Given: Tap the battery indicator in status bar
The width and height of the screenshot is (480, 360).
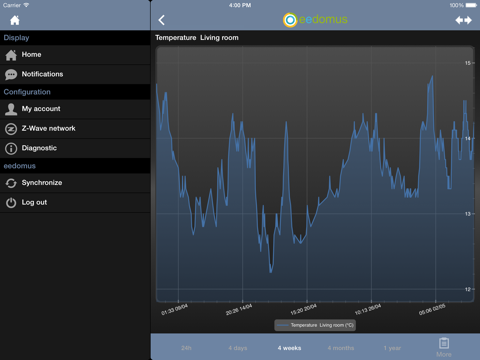Looking at the screenshot, I should 471,5.
